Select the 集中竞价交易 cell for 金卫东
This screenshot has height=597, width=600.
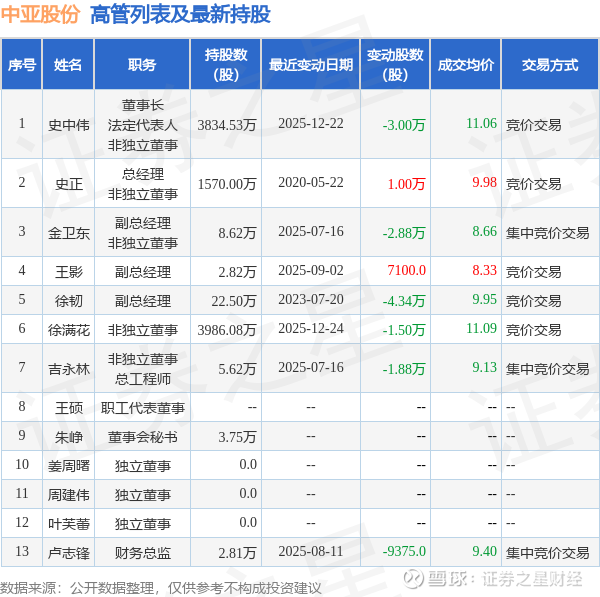click(548, 233)
